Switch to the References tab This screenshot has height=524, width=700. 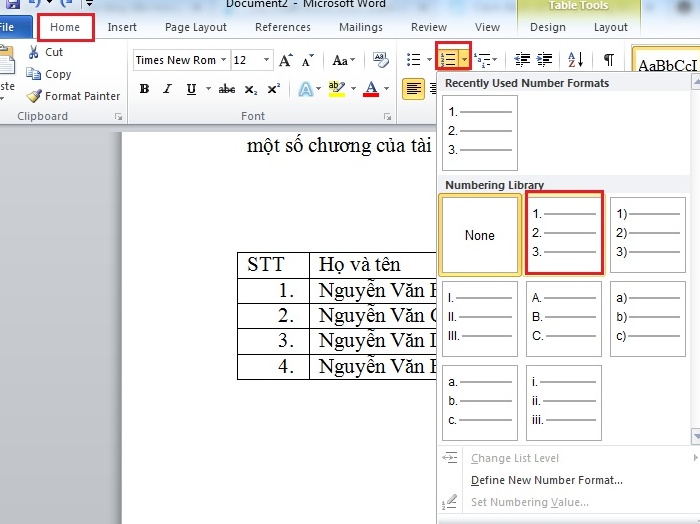(283, 27)
